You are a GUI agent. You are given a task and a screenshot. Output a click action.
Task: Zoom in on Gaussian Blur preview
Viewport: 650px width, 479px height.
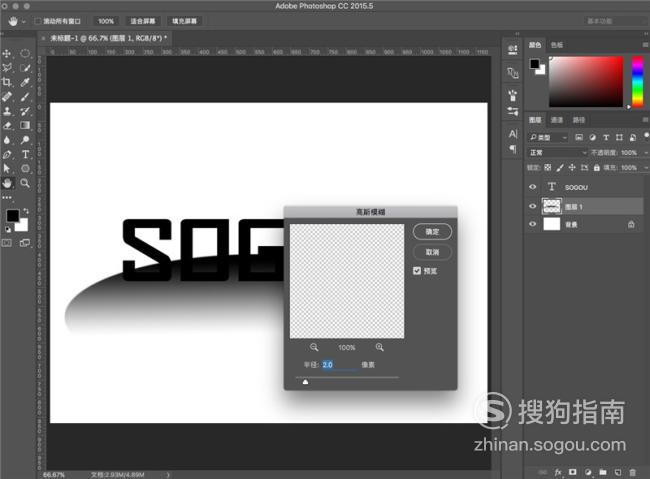click(379, 347)
